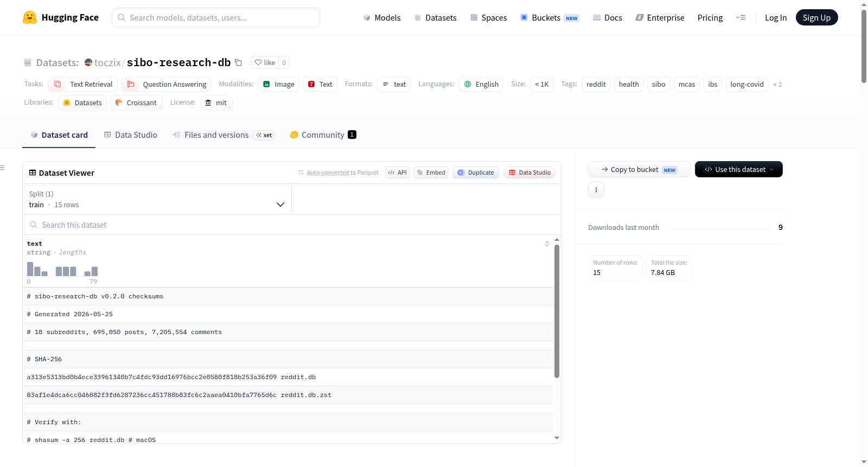Expand the navigation more-options menu

pyautogui.click(x=741, y=17)
